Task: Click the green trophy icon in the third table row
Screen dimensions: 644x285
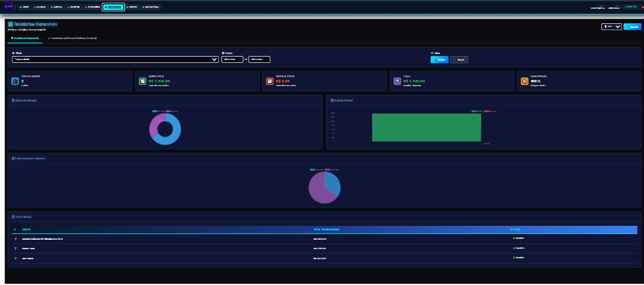Action: (16, 259)
